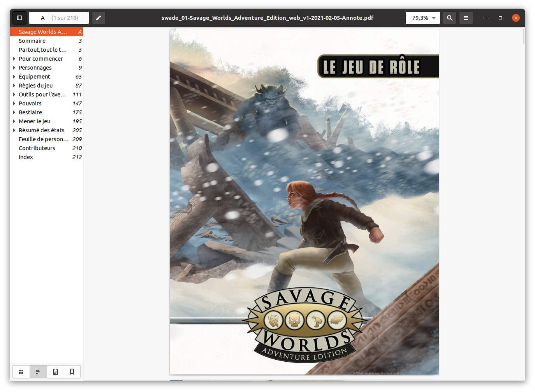Click the page number input field

point(39,18)
